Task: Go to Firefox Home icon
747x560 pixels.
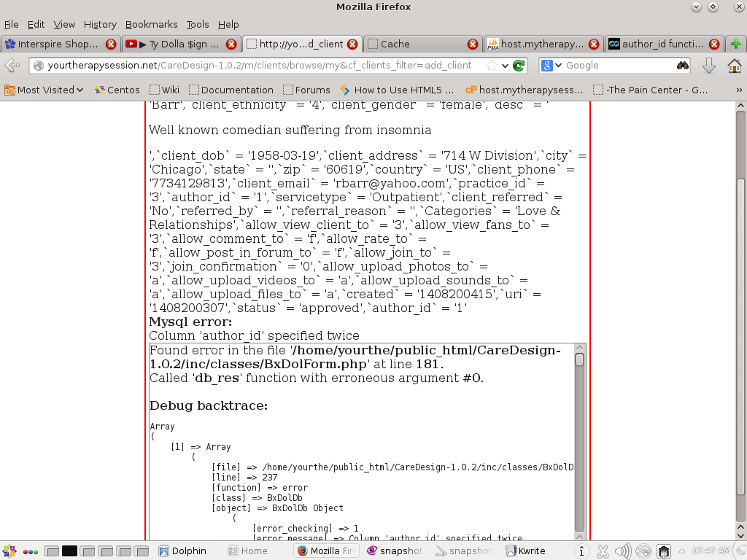Action: [734, 66]
